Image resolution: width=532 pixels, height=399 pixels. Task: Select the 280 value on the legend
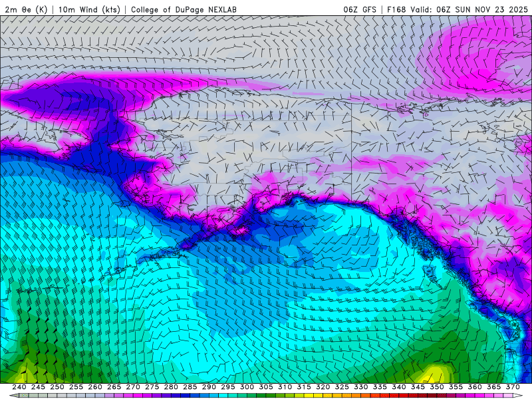pyautogui.click(x=171, y=387)
